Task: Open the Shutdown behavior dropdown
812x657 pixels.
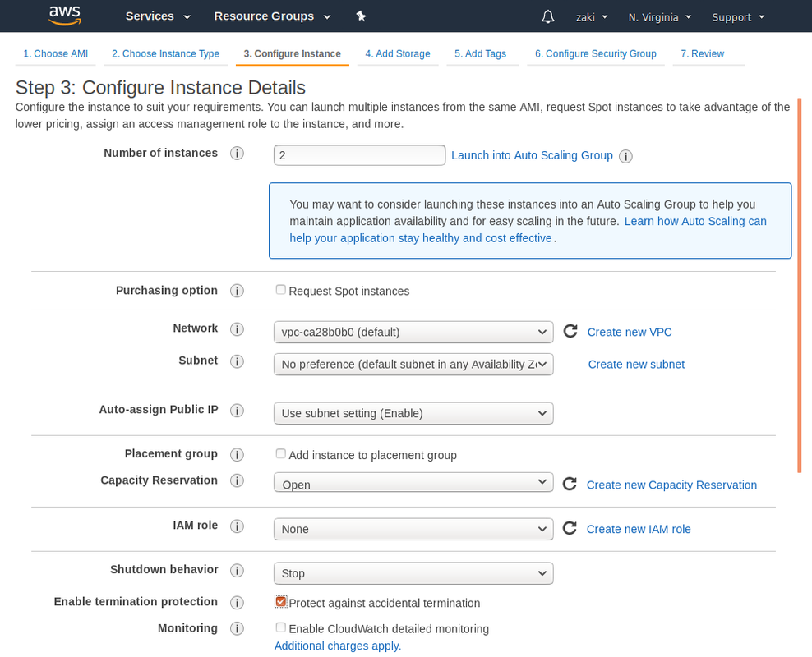Action: coord(413,573)
